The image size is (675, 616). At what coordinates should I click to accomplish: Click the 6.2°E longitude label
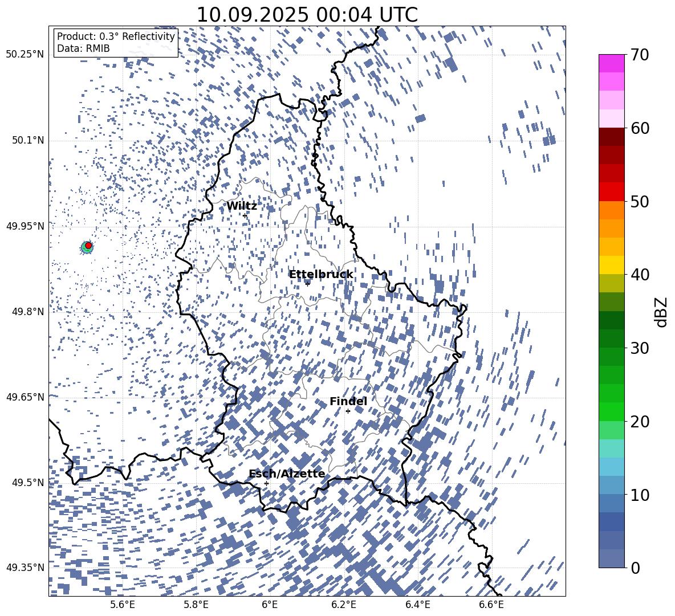344,605
